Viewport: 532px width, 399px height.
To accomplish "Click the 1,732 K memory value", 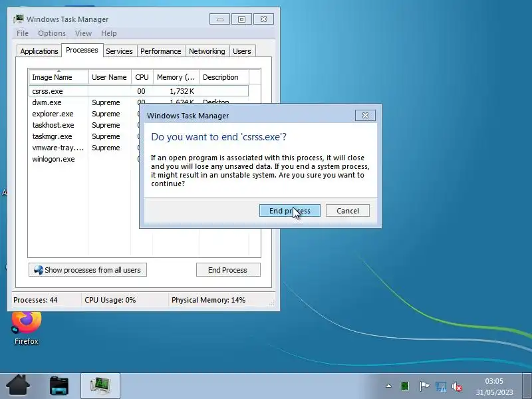I will click(x=182, y=91).
